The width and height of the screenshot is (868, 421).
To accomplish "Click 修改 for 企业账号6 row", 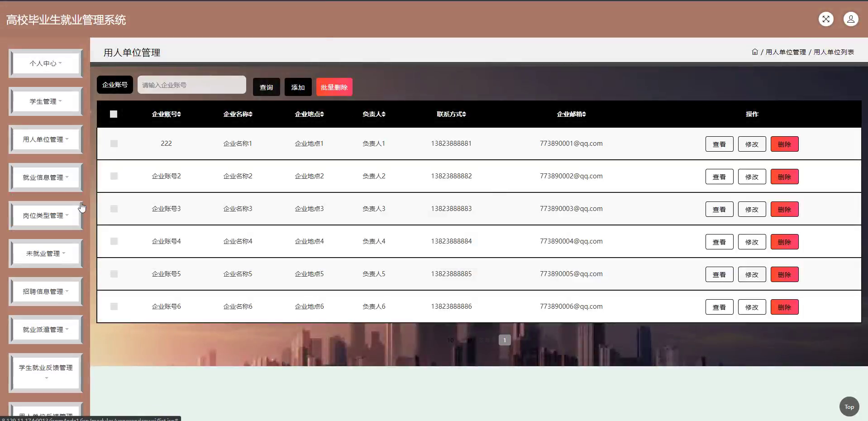I will coord(752,307).
